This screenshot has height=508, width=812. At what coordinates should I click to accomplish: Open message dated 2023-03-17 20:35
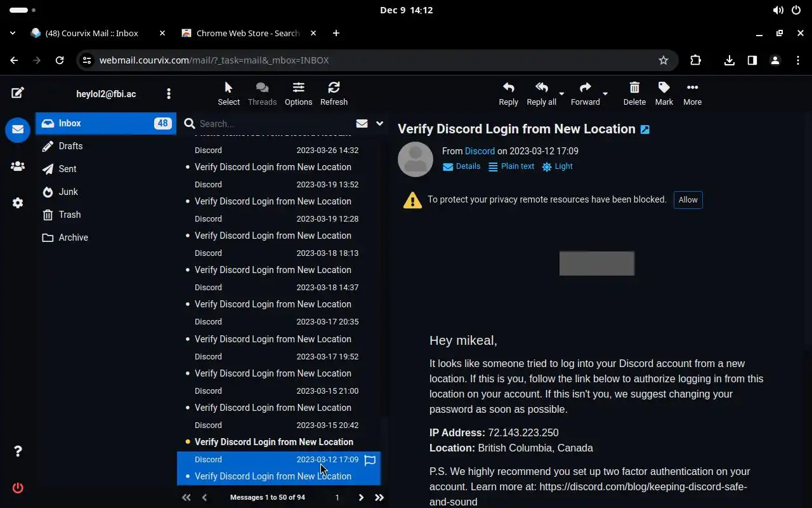pos(279,330)
